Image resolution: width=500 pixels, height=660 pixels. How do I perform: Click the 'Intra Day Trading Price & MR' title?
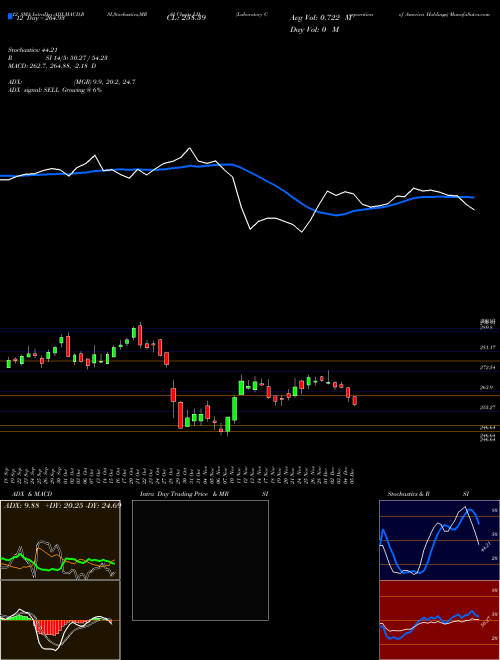[x=184, y=494]
